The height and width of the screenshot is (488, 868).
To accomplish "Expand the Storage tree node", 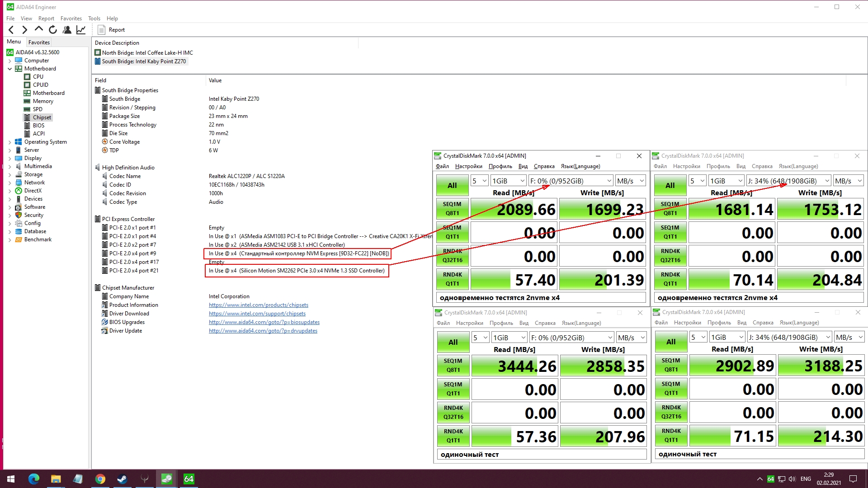I will coord(9,174).
